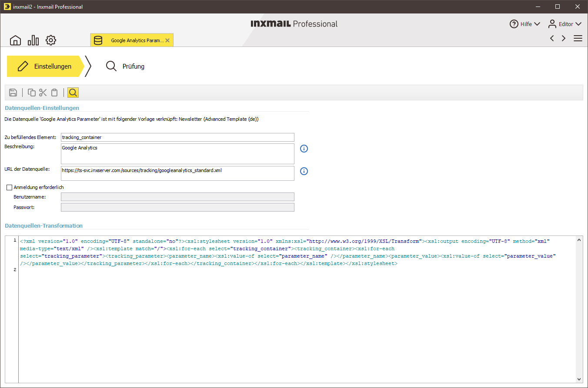The image size is (588, 388).
Task: Open the Hilfe dropdown menu
Action: click(525, 24)
